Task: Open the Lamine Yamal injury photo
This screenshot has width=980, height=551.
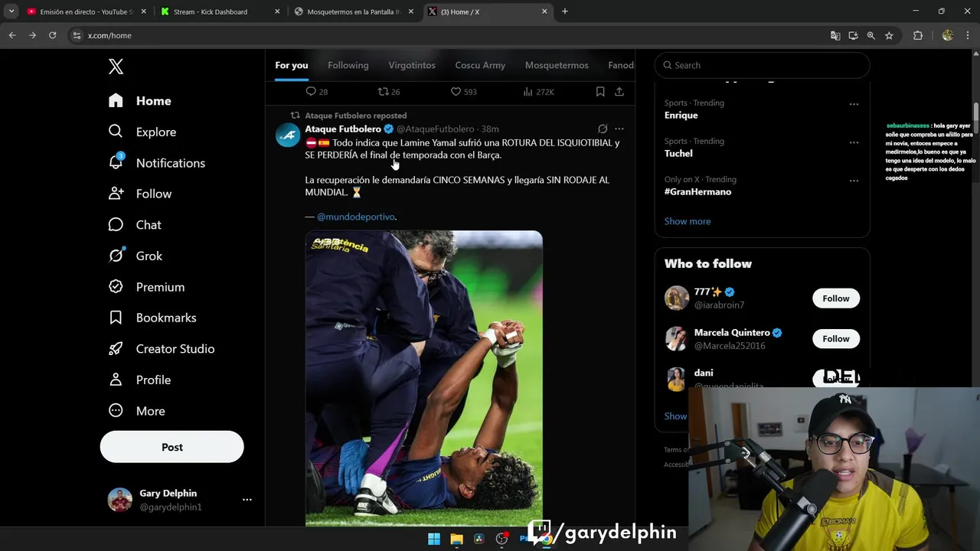Action: coord(424,378)
